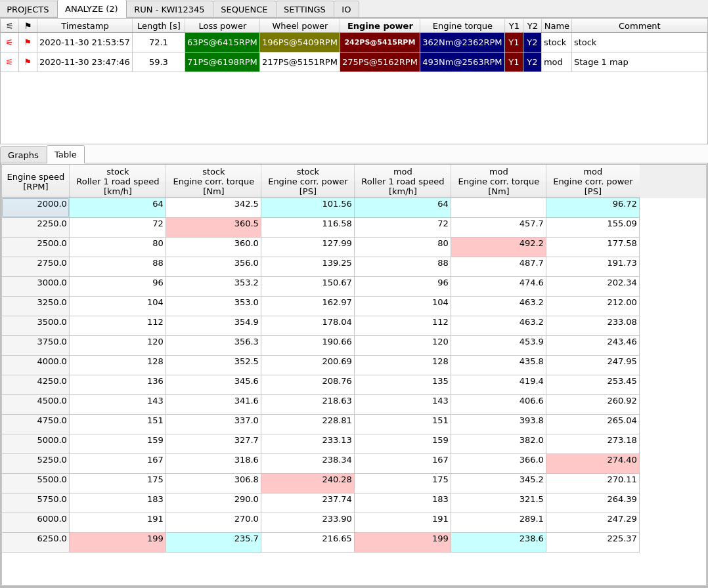The width and height of the screenshot is (708, 588).
Task: Select the 4500.0 RPM row header
Action: [35, 405]
